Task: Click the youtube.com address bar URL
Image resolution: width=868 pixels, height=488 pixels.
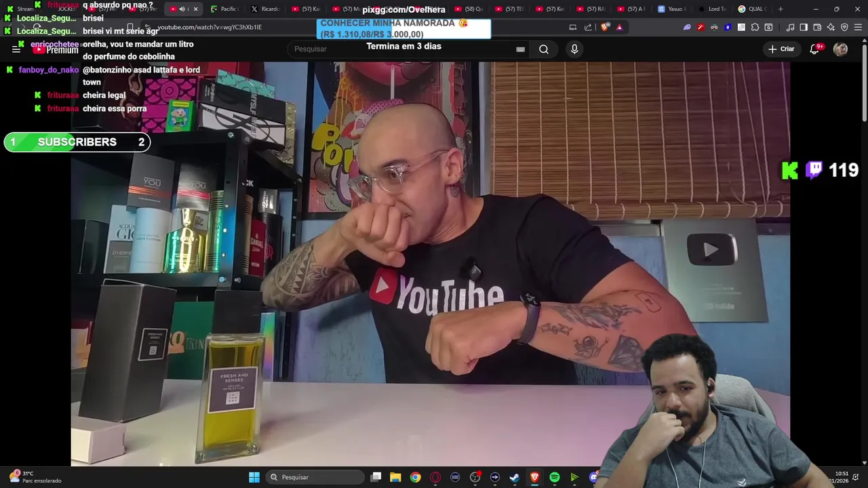Action: [x=209, y=27]
